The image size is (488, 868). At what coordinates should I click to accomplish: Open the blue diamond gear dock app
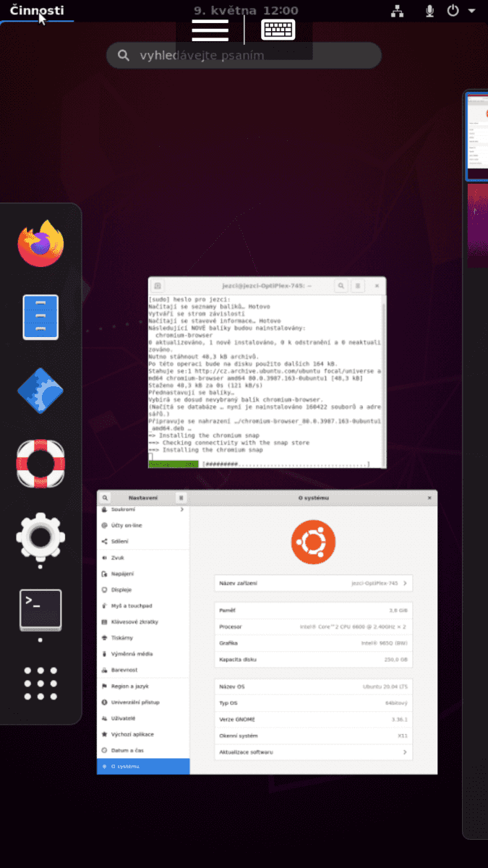pos(40,391)
